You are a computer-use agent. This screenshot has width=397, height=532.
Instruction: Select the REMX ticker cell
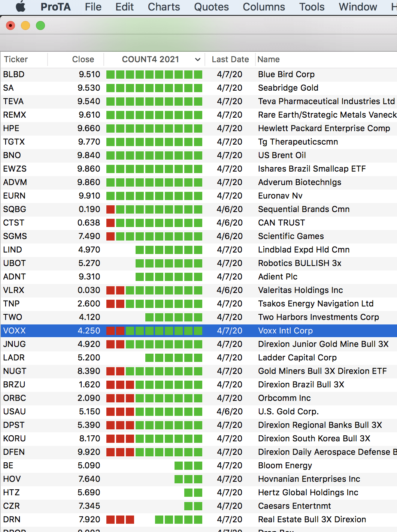[15, 115]
